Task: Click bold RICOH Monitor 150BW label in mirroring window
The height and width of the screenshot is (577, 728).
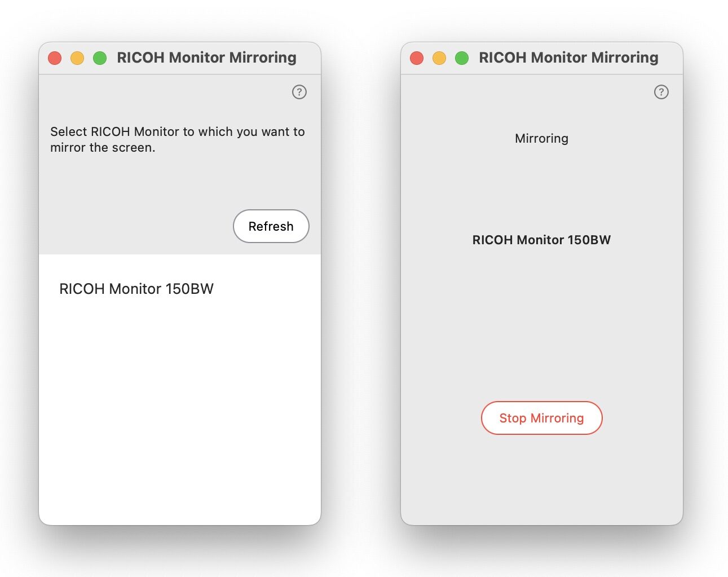Action: click(541, 240)
